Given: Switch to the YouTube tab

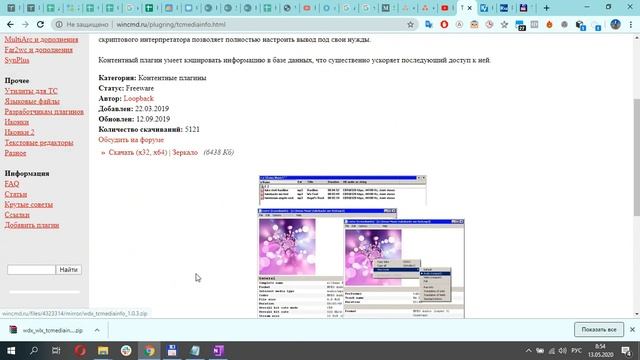Looking at the screenshot, I should [444, 8].
